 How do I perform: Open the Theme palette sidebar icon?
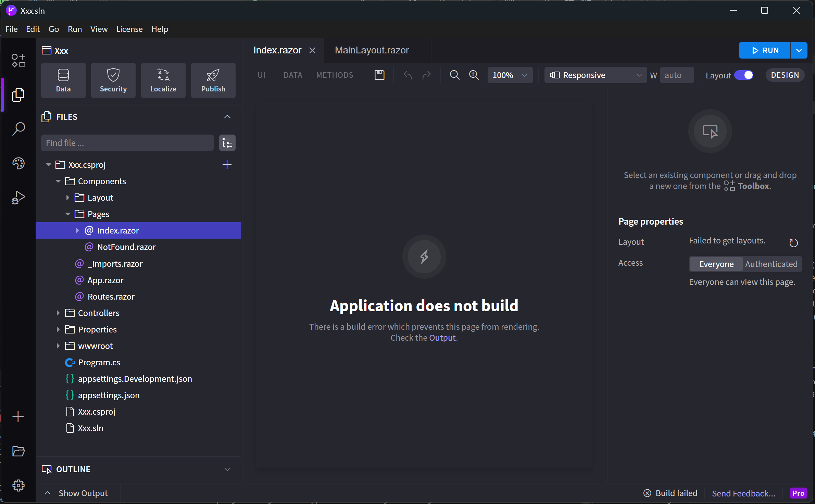(18, 163)
